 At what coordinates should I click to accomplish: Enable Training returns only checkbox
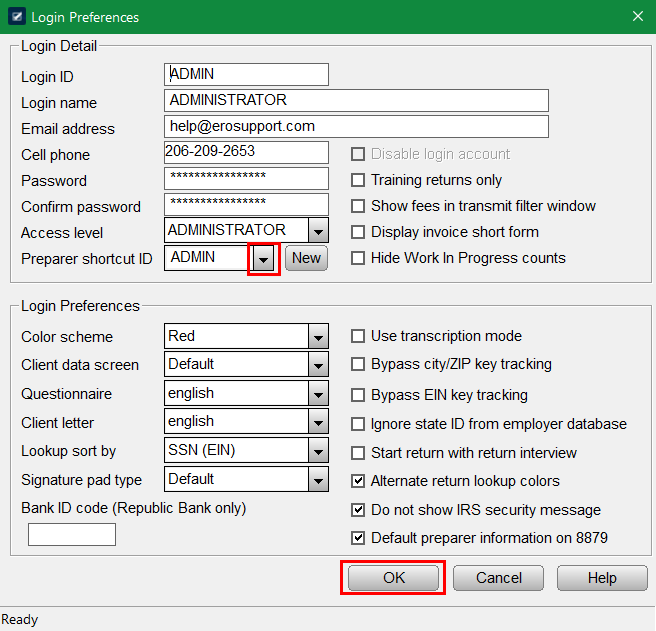pos(358,181)
